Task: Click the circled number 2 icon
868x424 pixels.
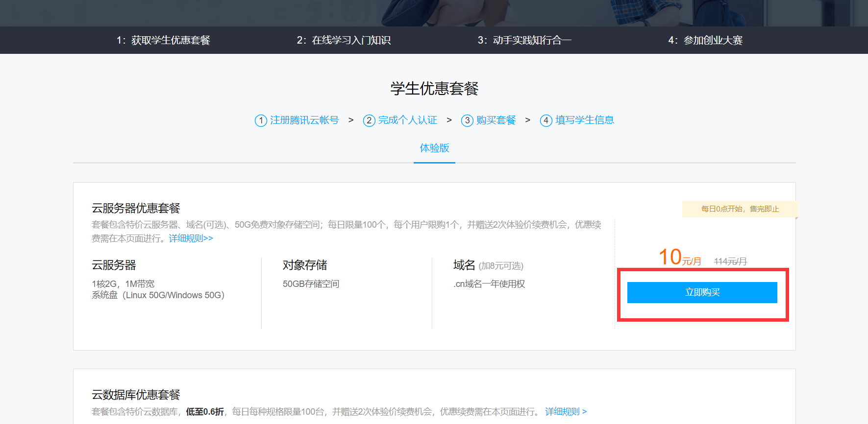Action: point(369,120)
